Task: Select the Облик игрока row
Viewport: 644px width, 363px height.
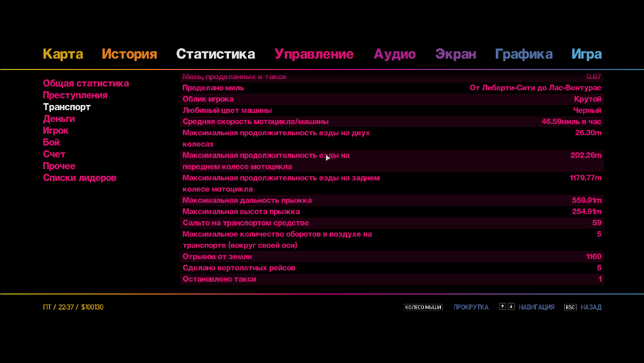Action: click(x=392, y=99)
